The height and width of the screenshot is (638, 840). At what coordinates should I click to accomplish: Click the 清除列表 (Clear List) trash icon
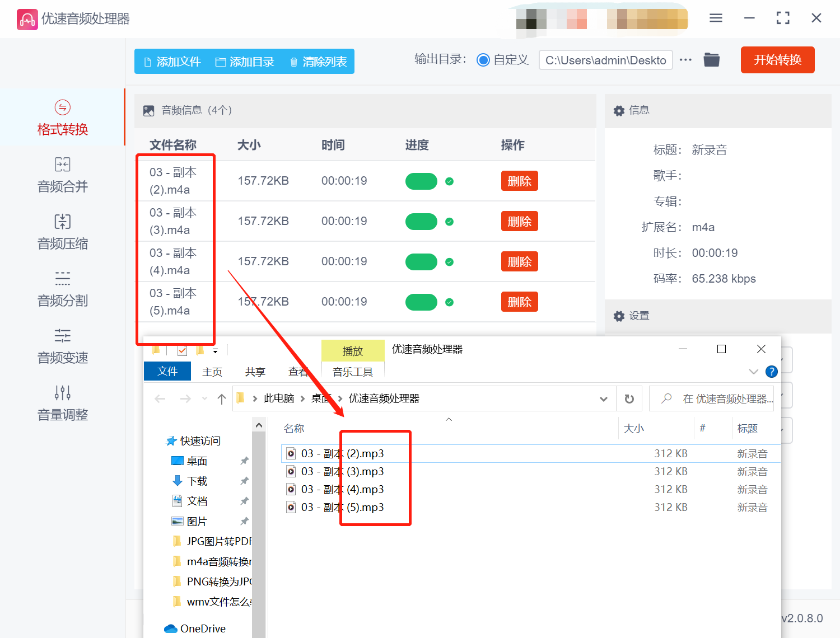tap(294, 62)
